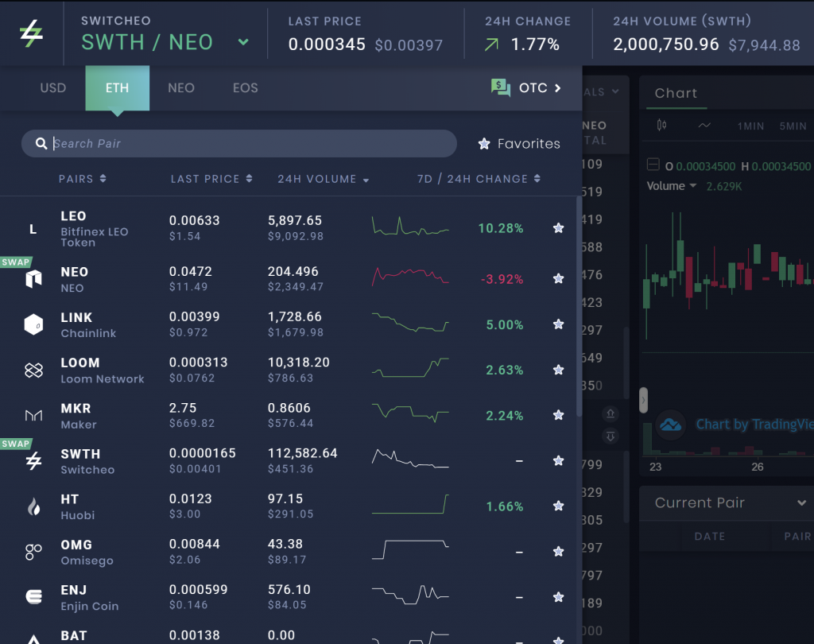Open Chart by TradingView link

coord(754,425)
